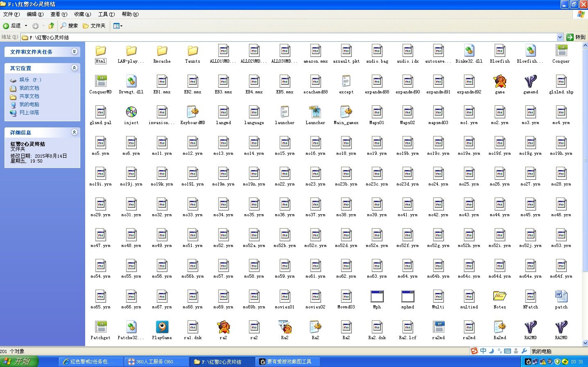Image resolution: width=588 pixels, height=367 pixels.
Task: Open the PlayGame application icon
Action: [x=162, y=327]
